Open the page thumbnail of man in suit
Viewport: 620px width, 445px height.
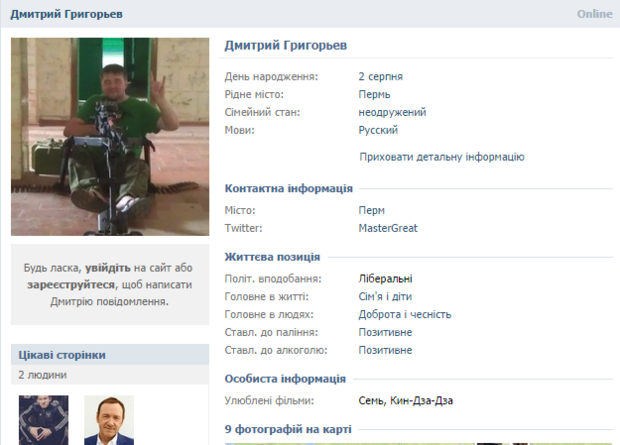point(109,420)
